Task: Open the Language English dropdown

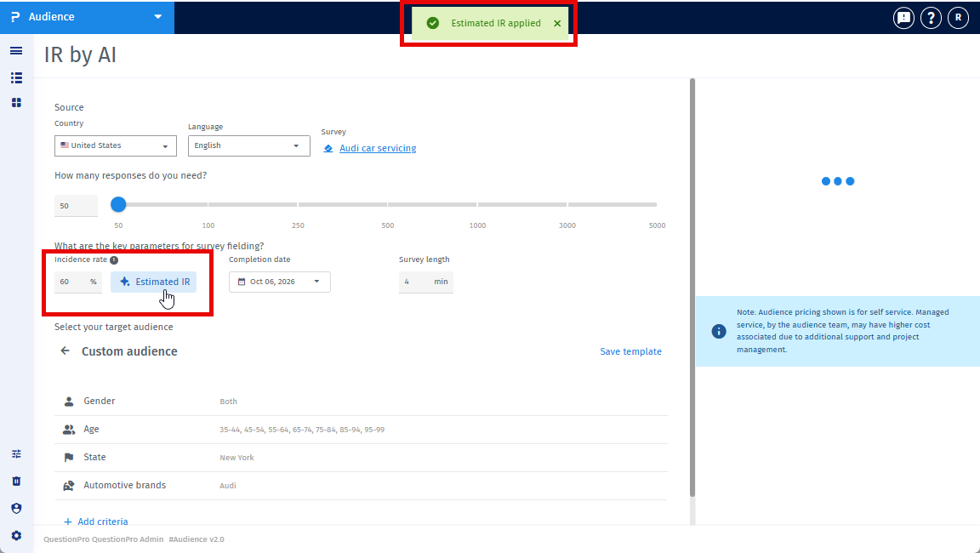Action: point(248,145)
